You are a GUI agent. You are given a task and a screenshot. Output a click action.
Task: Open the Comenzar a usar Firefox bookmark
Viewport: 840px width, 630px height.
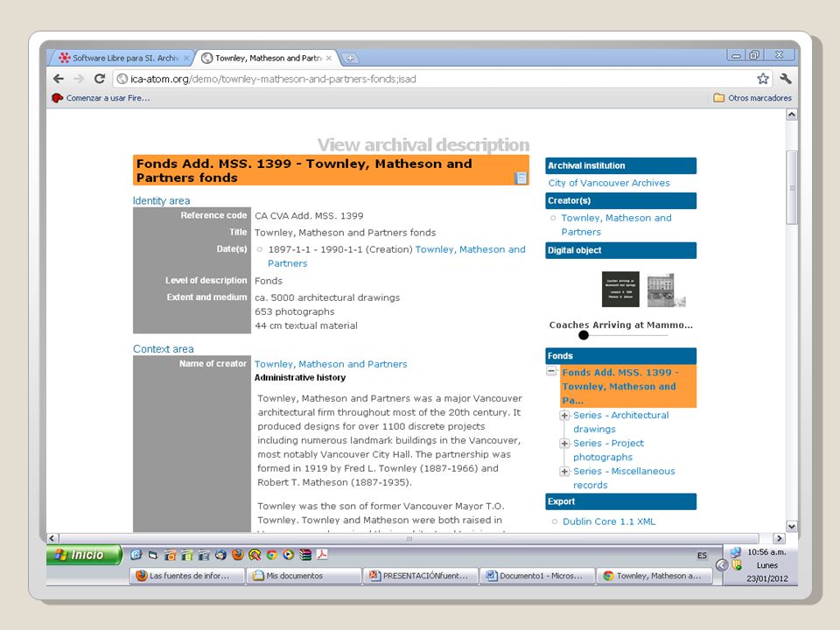coord(101,98)
